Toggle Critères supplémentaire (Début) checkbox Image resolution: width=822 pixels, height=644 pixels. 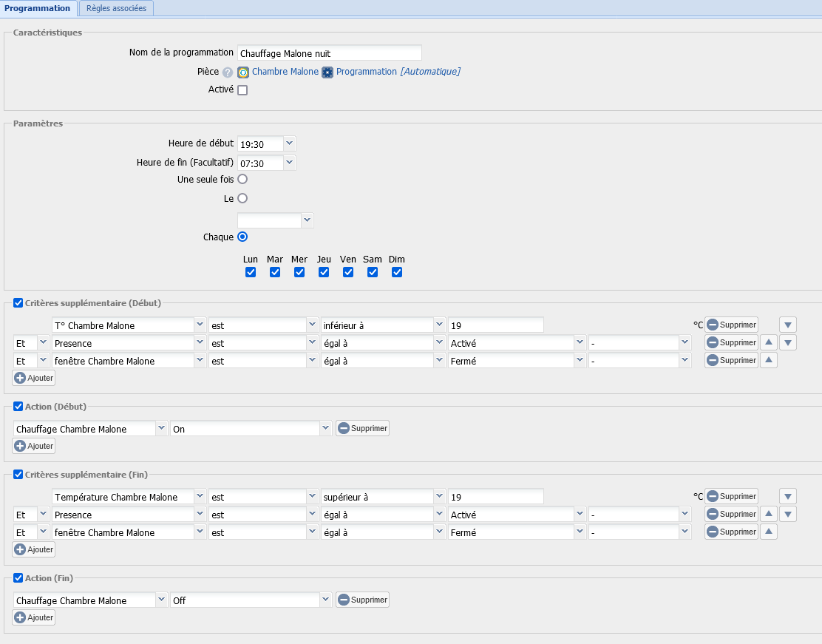click(x=18, y=303)
